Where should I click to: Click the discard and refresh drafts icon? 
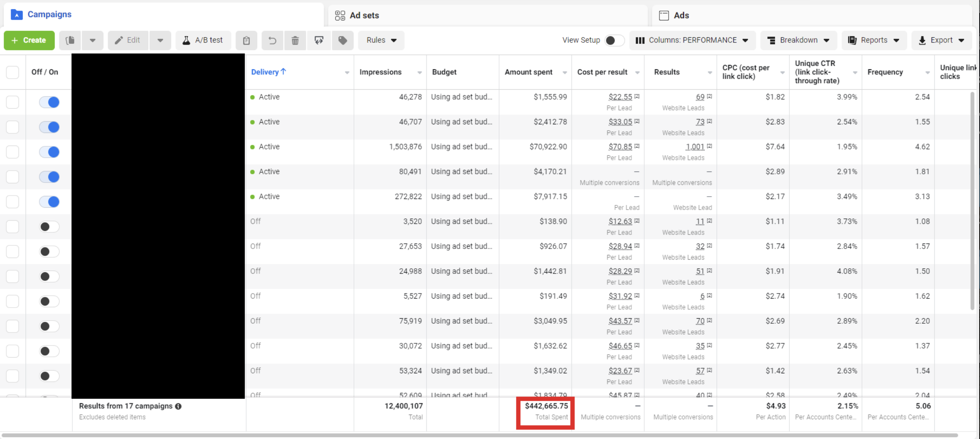pos(319,40)
